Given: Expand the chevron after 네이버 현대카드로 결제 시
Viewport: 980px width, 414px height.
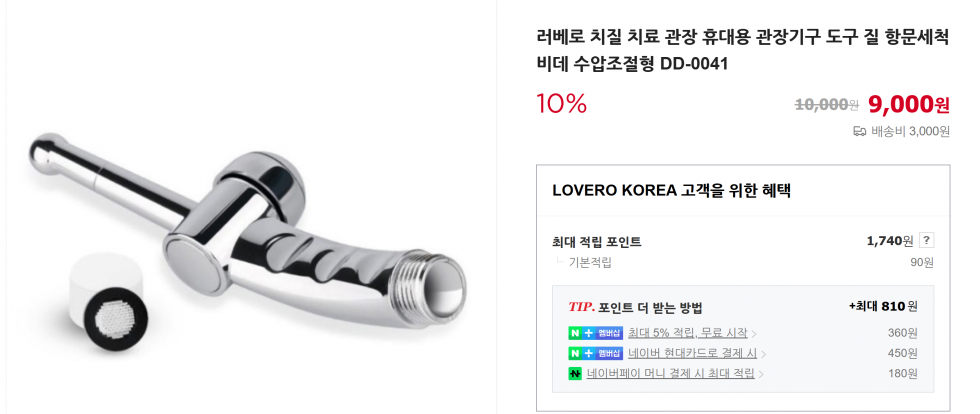Looking at the screenshot, I should tap(763, 354).
